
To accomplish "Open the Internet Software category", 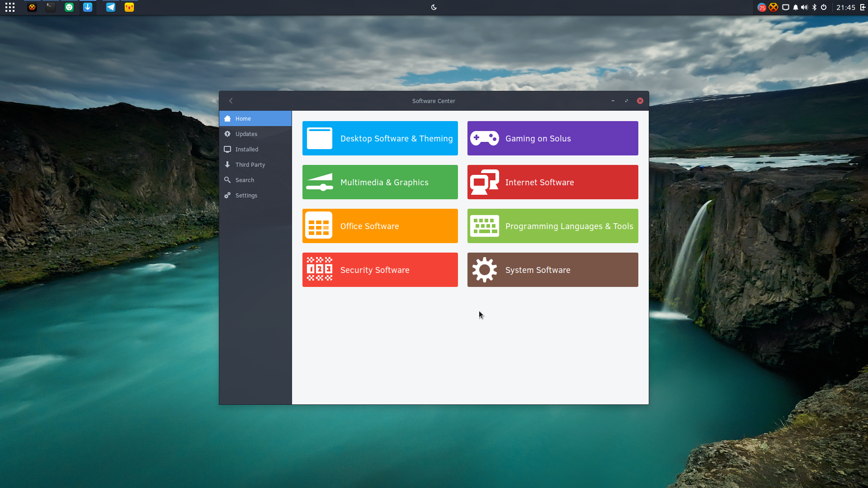I will click(x=552, y=182).
